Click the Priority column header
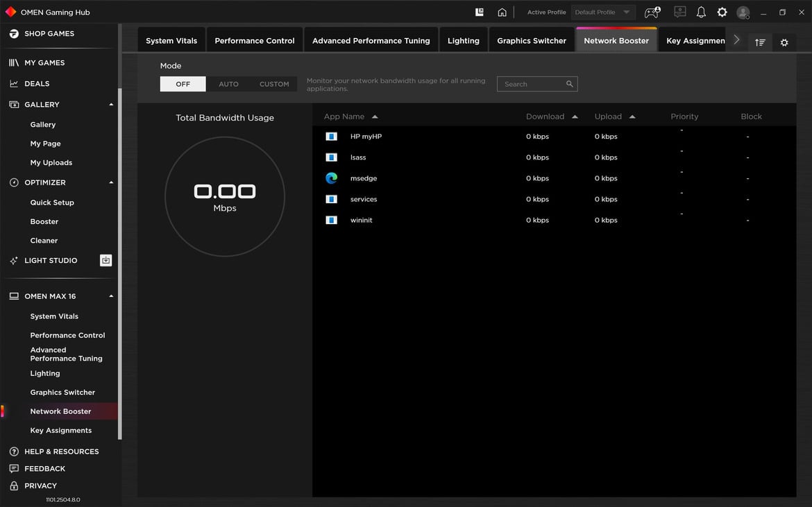 684,117
